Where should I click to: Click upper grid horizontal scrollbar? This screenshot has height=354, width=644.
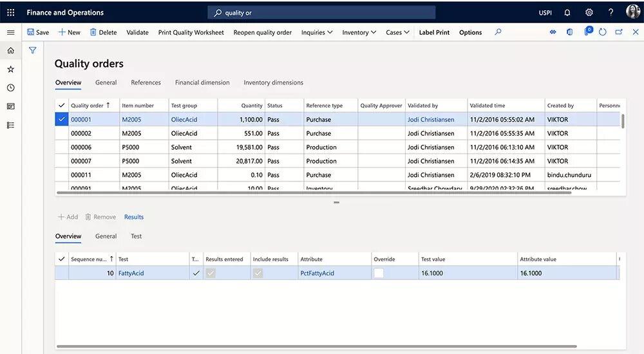[314, 192]
